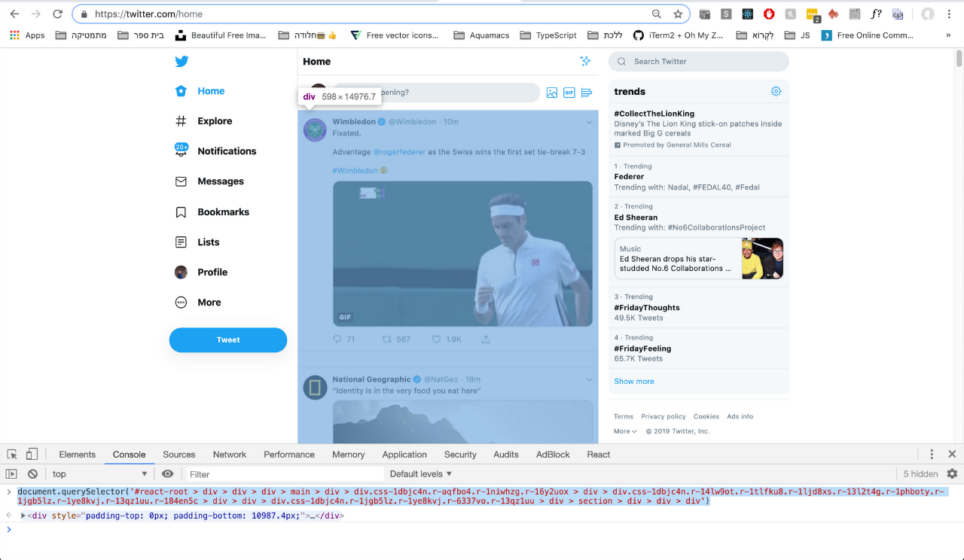Click Show more under trends

coord(634,382)
